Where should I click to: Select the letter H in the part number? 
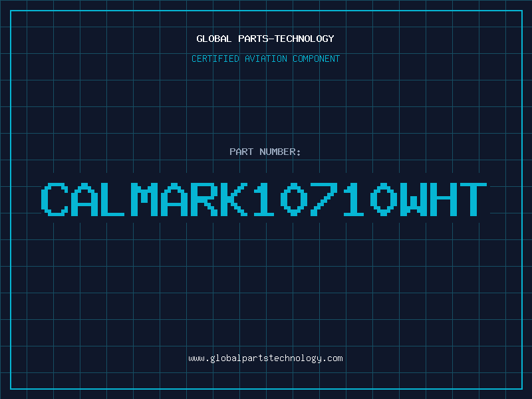(x=443, y=199)
